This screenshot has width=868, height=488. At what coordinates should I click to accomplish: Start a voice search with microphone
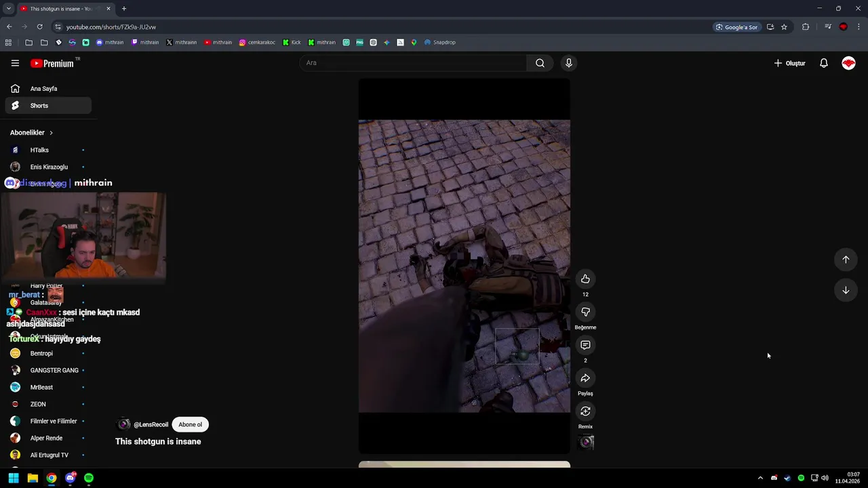(568, 63)
